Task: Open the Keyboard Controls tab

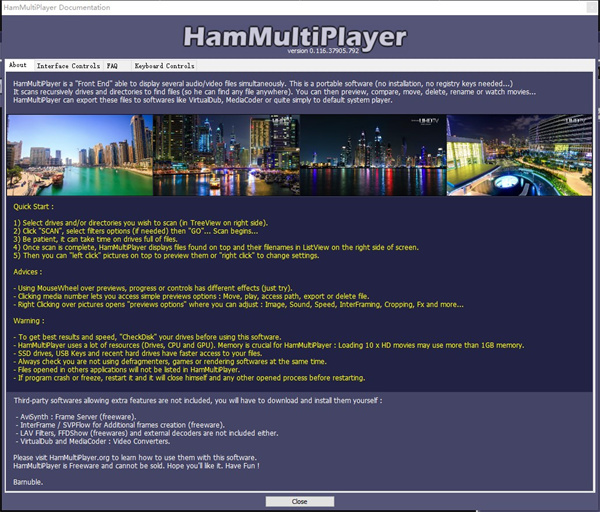Action: coord(164,66)
